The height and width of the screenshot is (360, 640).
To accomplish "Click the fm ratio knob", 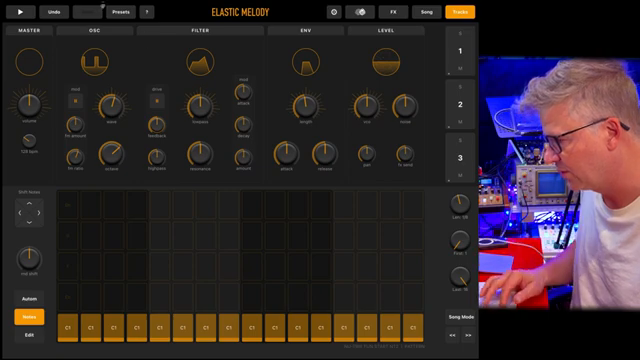I will [x=76, y=157].
